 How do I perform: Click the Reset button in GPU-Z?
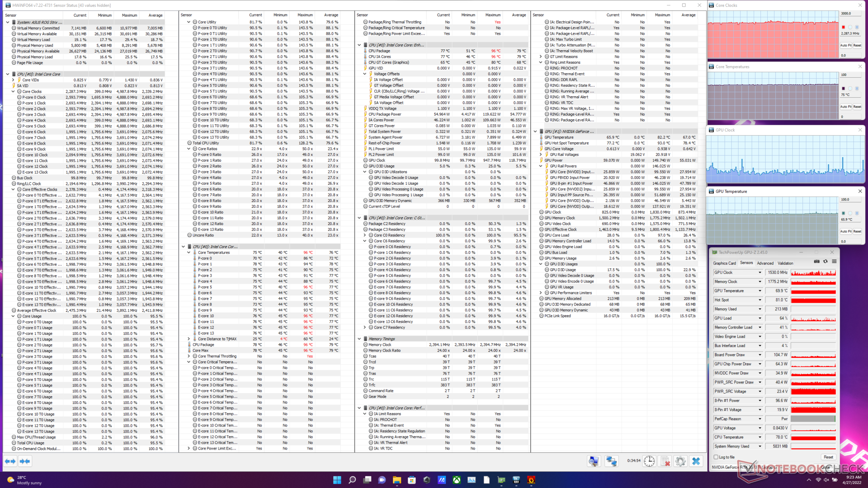tap(828, 457)
